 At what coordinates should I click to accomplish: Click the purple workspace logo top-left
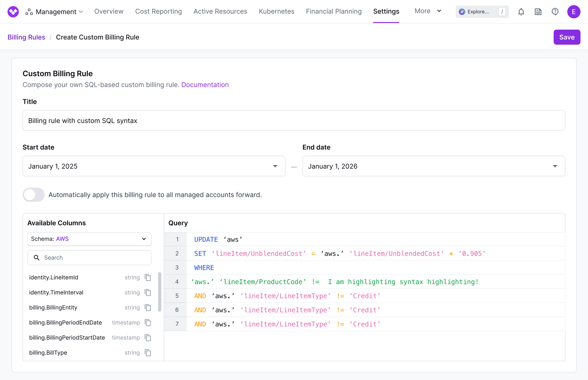[x=13, y=12]
